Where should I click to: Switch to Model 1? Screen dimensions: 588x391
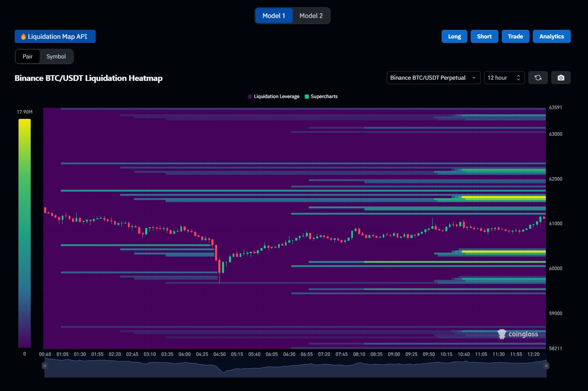click(x=274, y=16)
